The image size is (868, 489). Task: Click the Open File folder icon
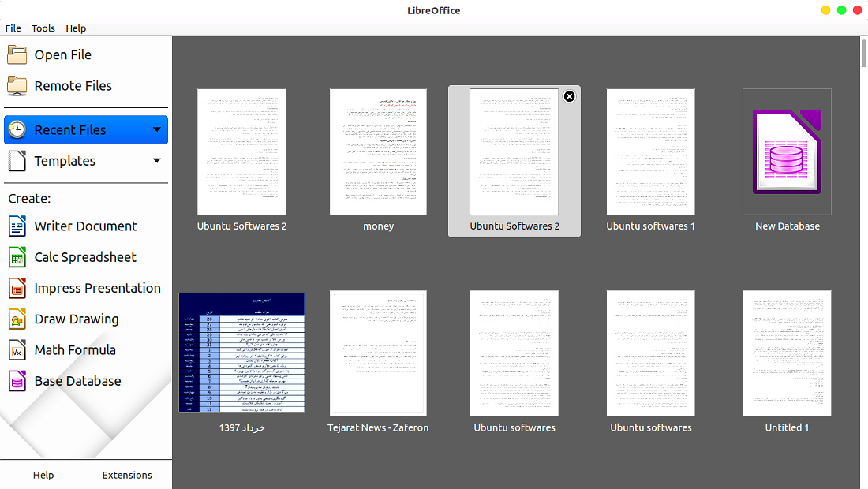(17, 54)
